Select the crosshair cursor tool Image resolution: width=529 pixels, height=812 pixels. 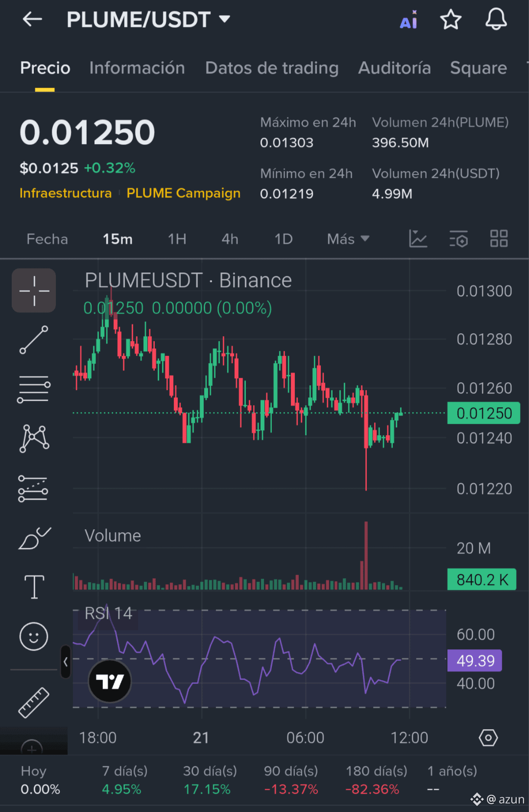[x=34, y=291]
